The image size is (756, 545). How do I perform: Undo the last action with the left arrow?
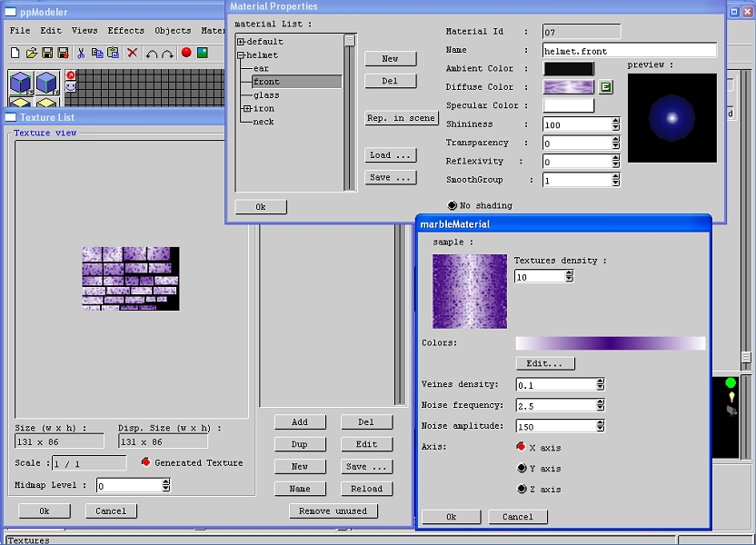152,54
